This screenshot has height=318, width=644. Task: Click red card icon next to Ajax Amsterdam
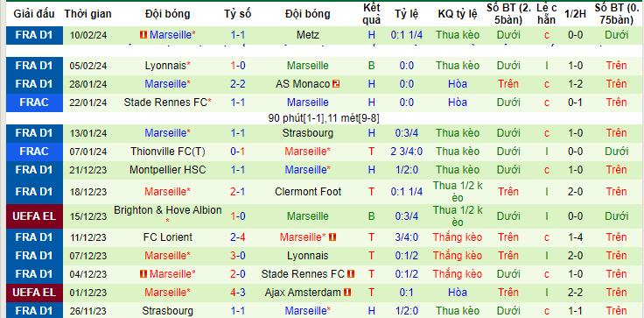(348, 293)
